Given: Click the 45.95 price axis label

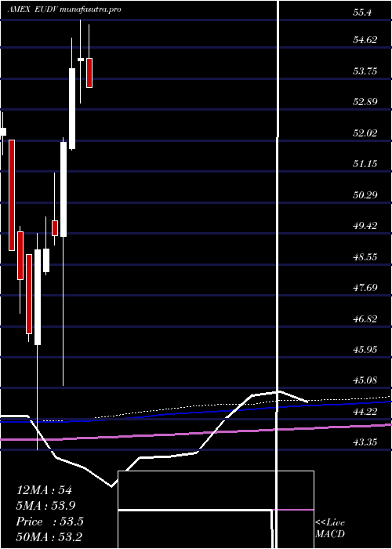Looking at the screenshot, I should [365, 349].
